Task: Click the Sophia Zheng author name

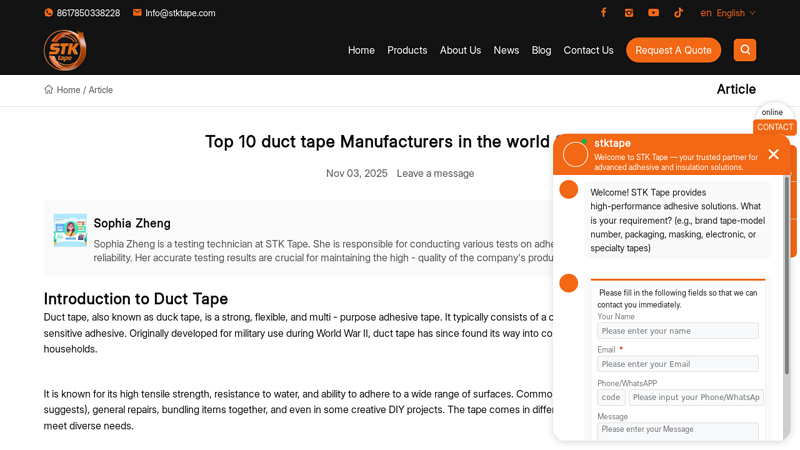Action: point(132,223)
